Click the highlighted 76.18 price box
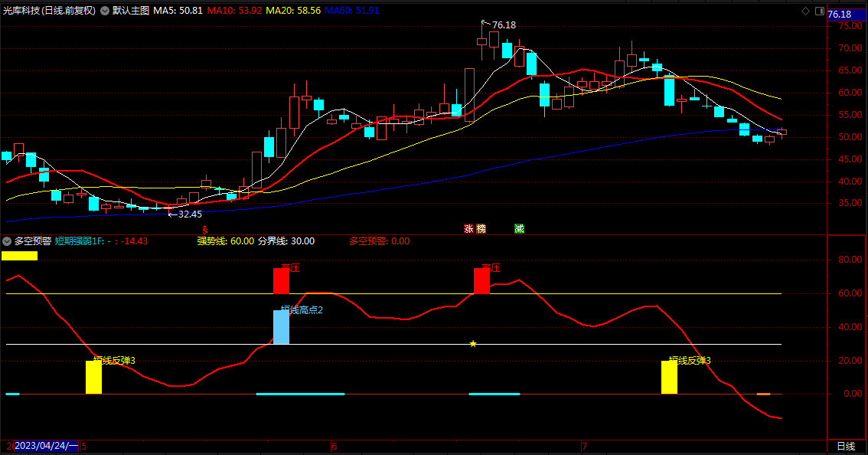The image size is (868, 455). tap(845, 15)
